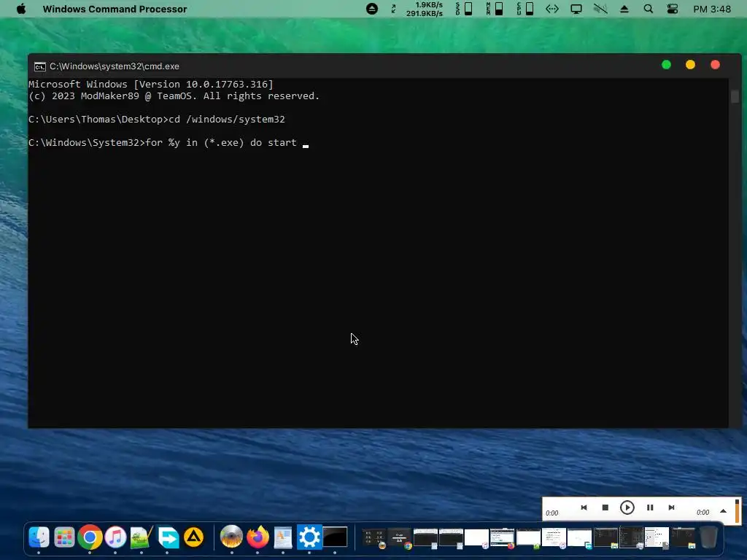Image resolution: width=747 pixels, height=560 pixels.
Task: Pause playback in media widget
Action: (x=650, y=507)
